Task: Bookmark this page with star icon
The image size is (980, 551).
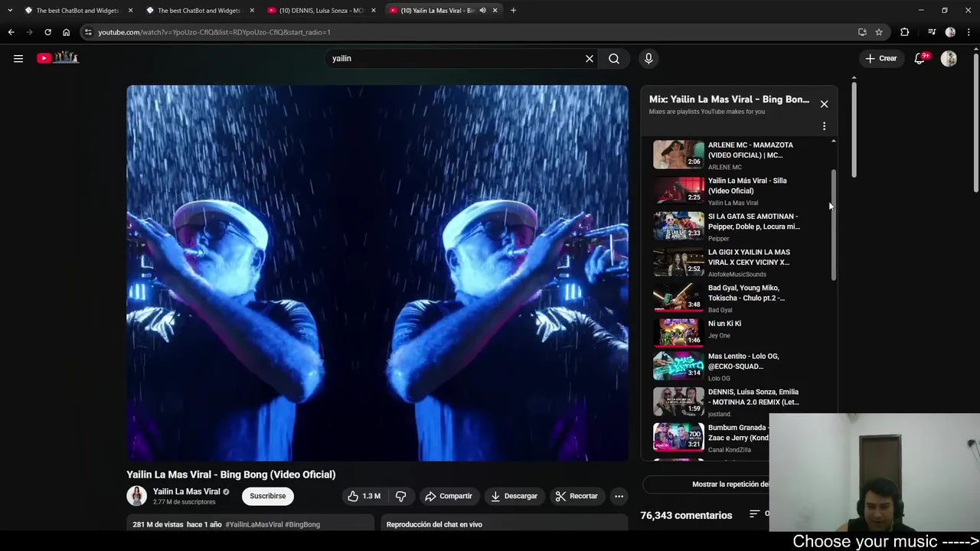Action: 879,32
